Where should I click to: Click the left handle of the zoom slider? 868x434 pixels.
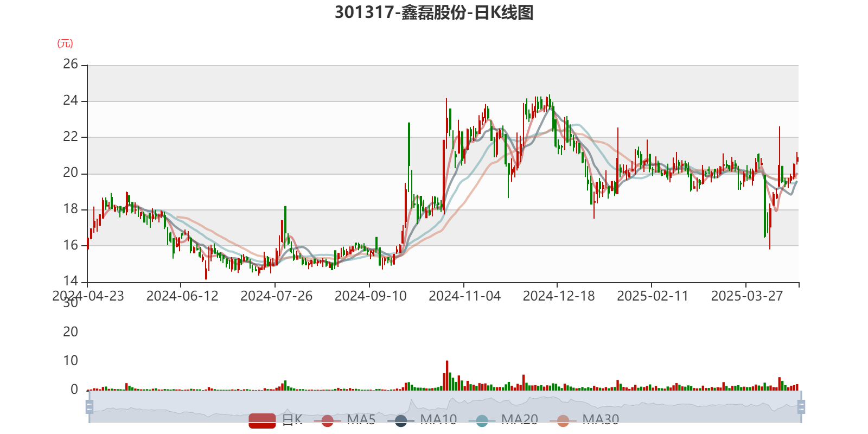coord(90,407)
